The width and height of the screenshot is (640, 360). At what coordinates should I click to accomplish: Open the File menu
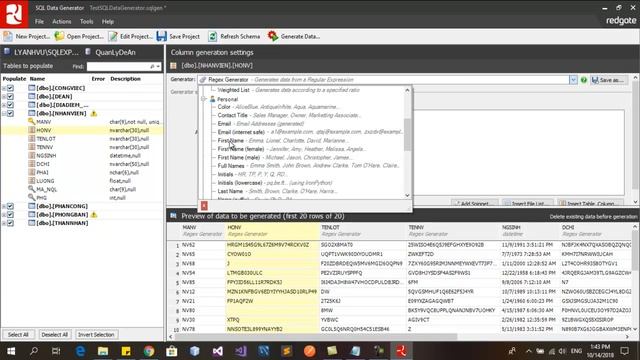click(x=39, y=22)
